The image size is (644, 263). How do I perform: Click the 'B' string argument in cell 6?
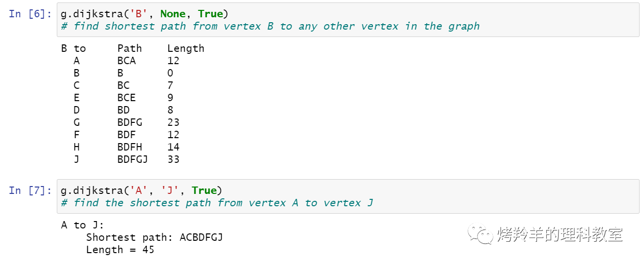[x=135, y=14]
